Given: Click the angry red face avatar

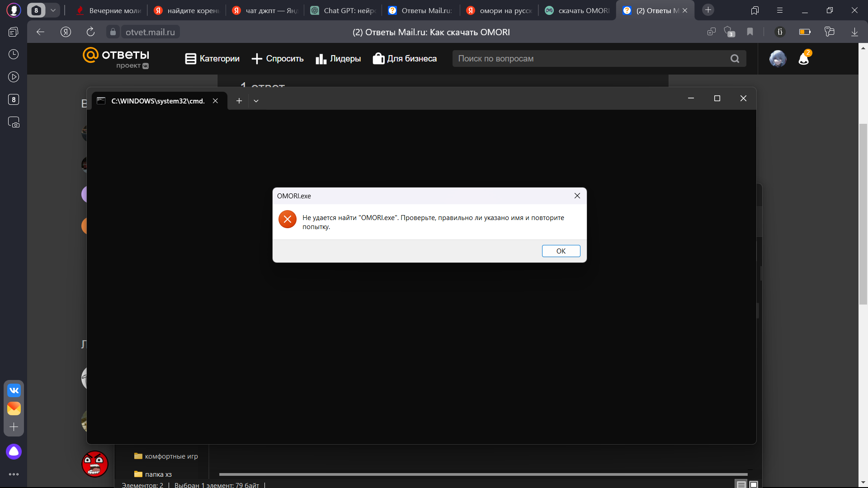Looking at the screenshot, I should [x=95, y=464].
